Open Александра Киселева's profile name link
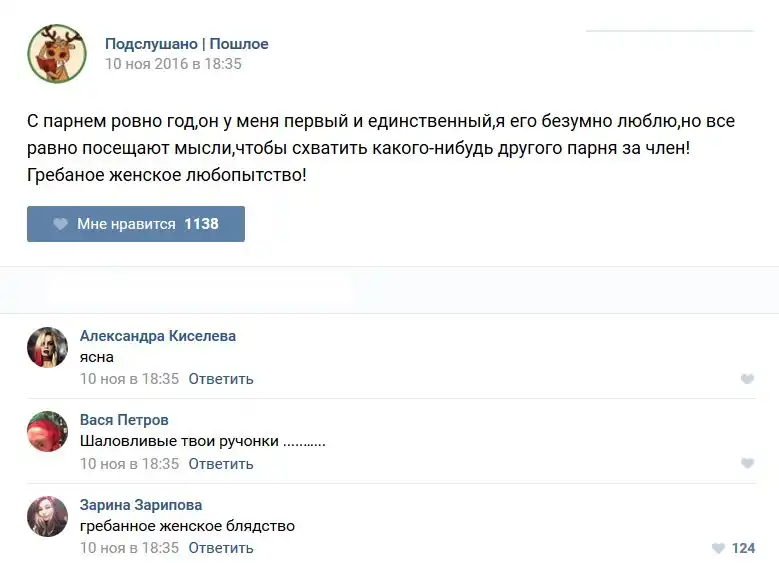Screen dimensions: 779x563 (x=158, y=336)
